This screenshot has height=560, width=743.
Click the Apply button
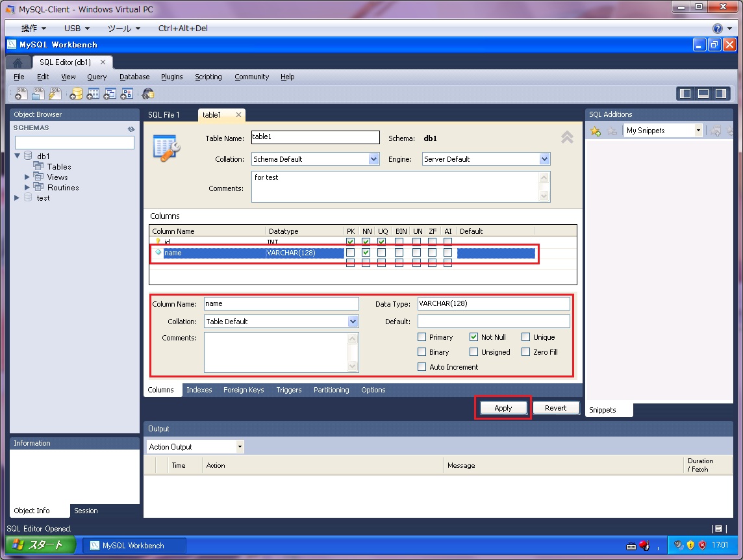coord(503,408)
